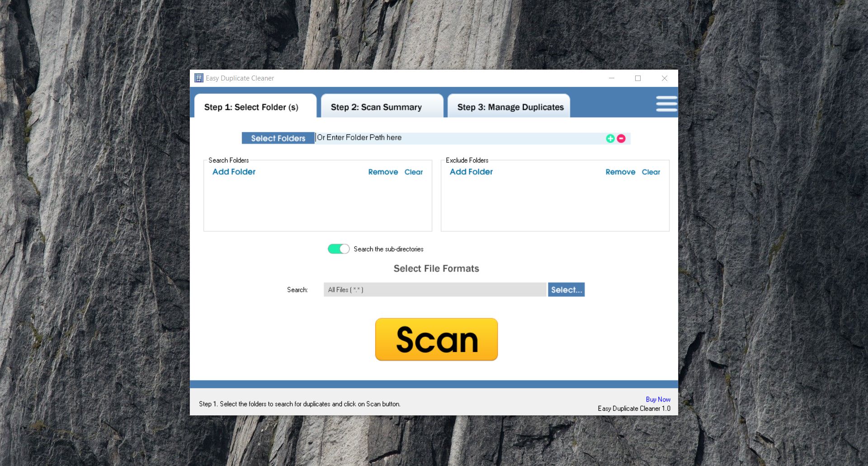Click the All Files search format field
This screenshot has width=868, height=466.
[x=435, y=290]
